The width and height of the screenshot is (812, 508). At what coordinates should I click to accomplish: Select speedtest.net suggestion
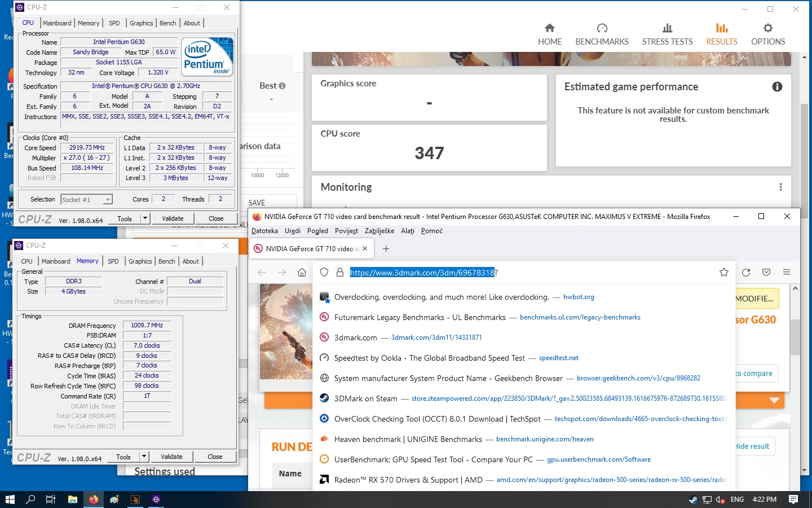(524, 358)
